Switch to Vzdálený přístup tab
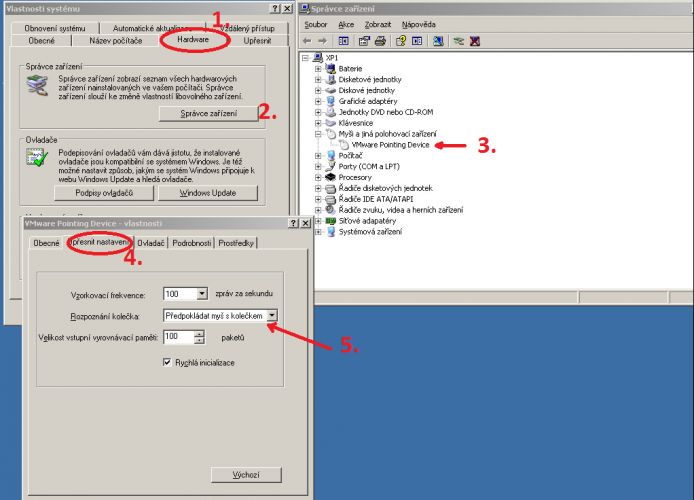The image size is (694, 500). click(x=247, y=28)
